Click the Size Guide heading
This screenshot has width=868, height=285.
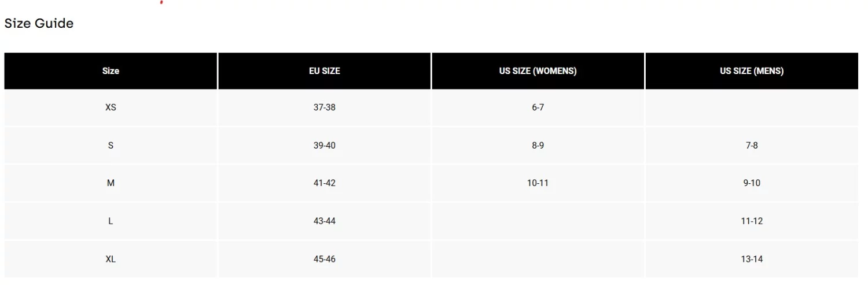(39, 24)
